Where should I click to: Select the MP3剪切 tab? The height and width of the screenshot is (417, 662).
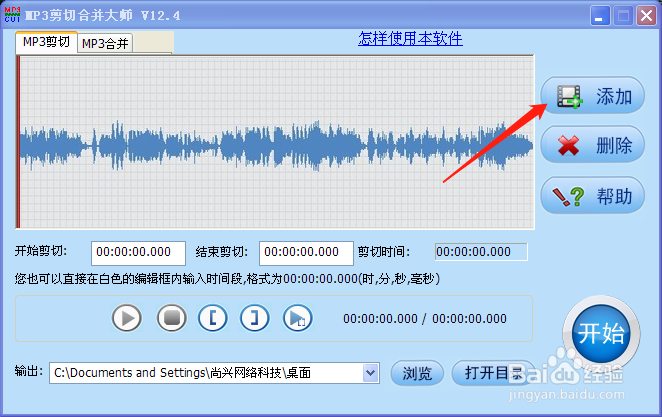click(x=46, y=42)
